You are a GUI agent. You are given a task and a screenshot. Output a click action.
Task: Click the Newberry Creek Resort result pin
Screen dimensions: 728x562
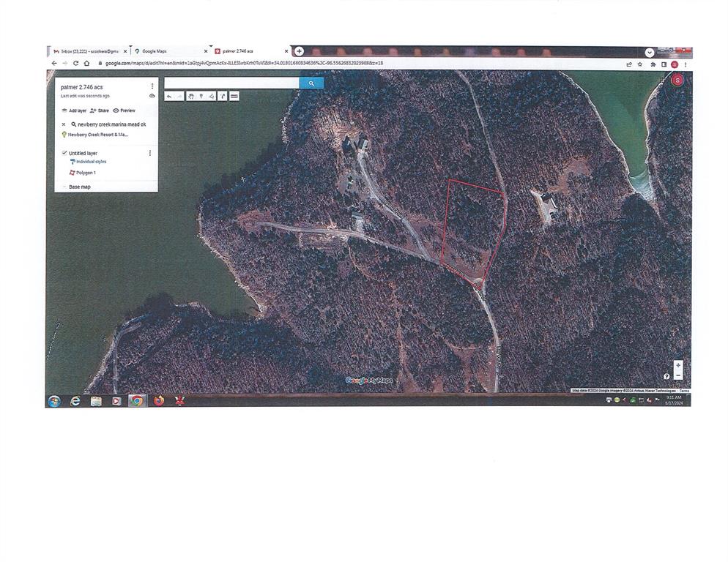click(64, 135)
